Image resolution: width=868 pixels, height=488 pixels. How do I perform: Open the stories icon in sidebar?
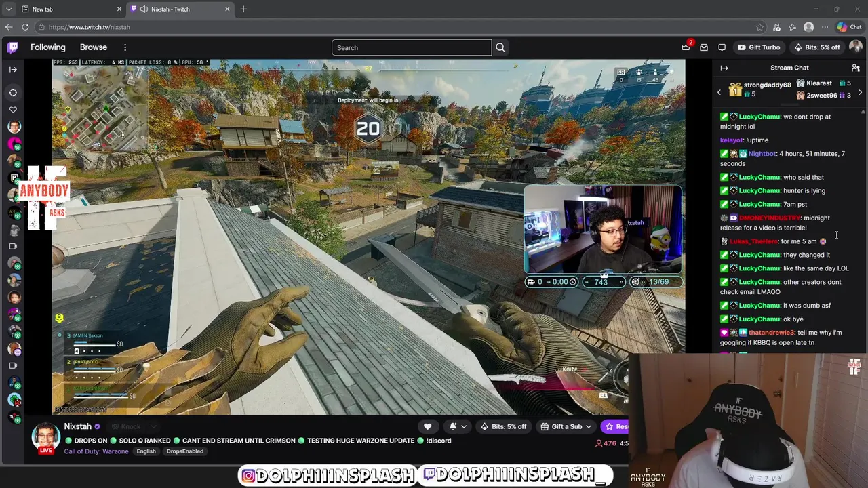click(13, 92)
